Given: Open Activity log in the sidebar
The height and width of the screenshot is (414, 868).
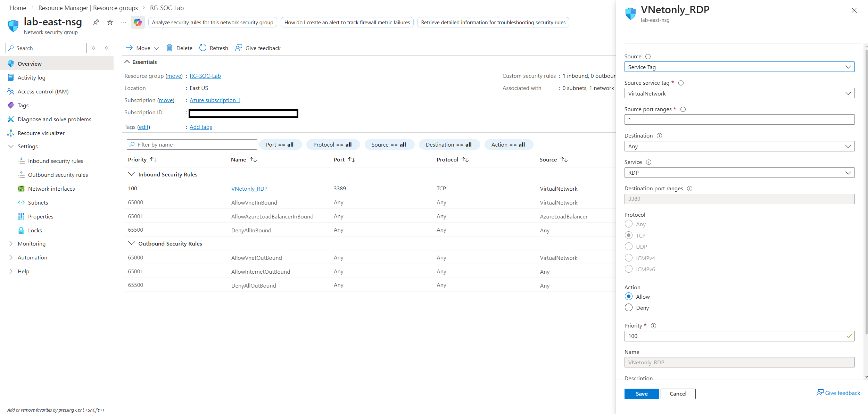Looking at the screenshot, I should (31, 78).
